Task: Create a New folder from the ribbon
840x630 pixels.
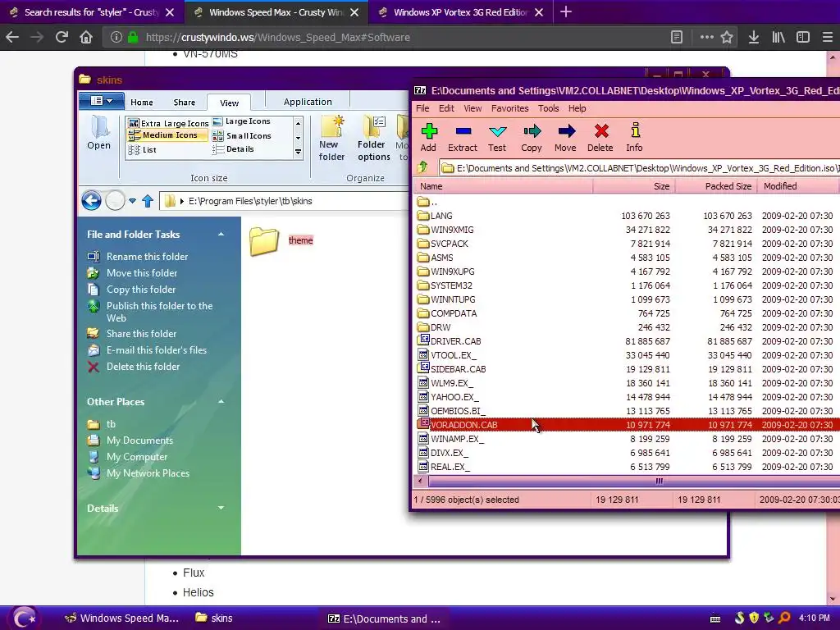Action: [x=331, y=138]
